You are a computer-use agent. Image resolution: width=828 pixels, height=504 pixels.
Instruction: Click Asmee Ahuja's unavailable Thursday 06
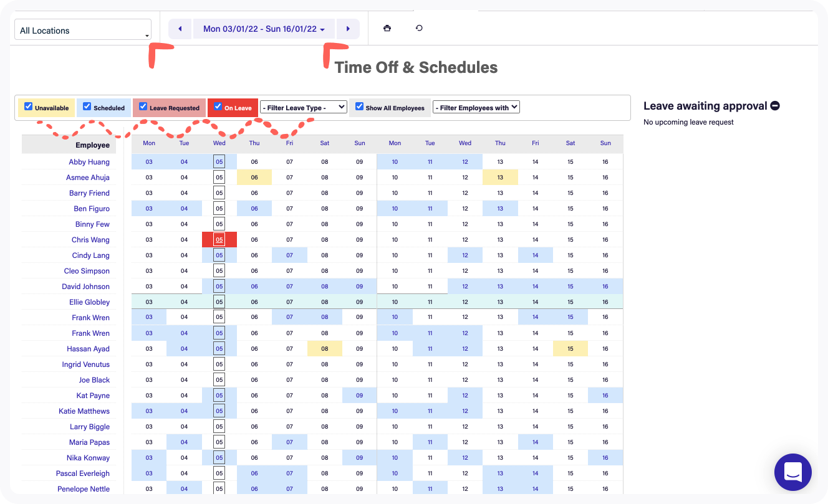tap(254, 178)
